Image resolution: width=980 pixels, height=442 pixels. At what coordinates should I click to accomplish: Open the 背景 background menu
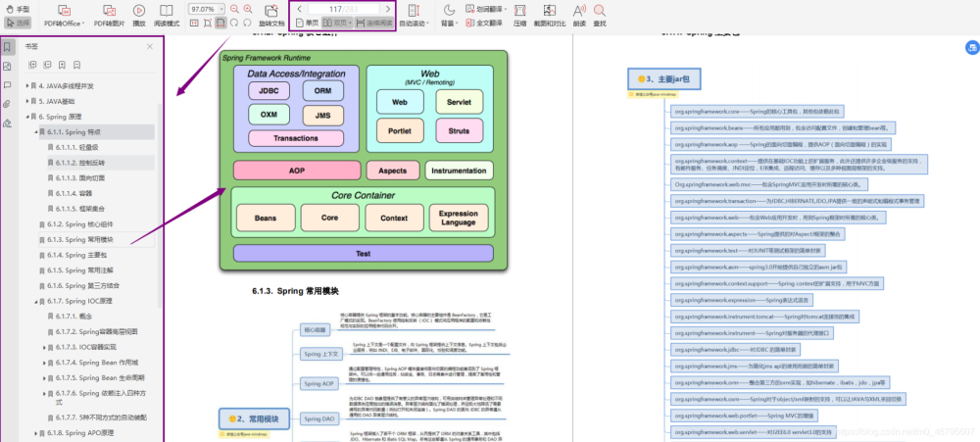click(x=449, y=17)
